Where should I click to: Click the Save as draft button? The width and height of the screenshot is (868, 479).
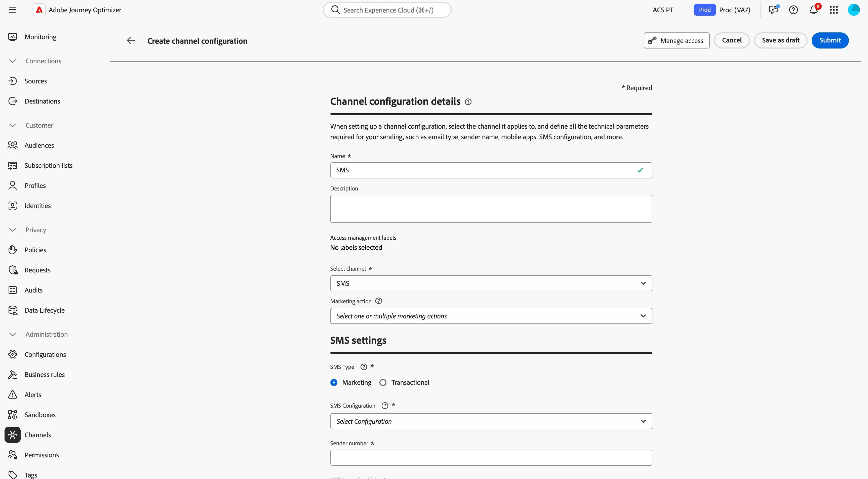[780, 40]
